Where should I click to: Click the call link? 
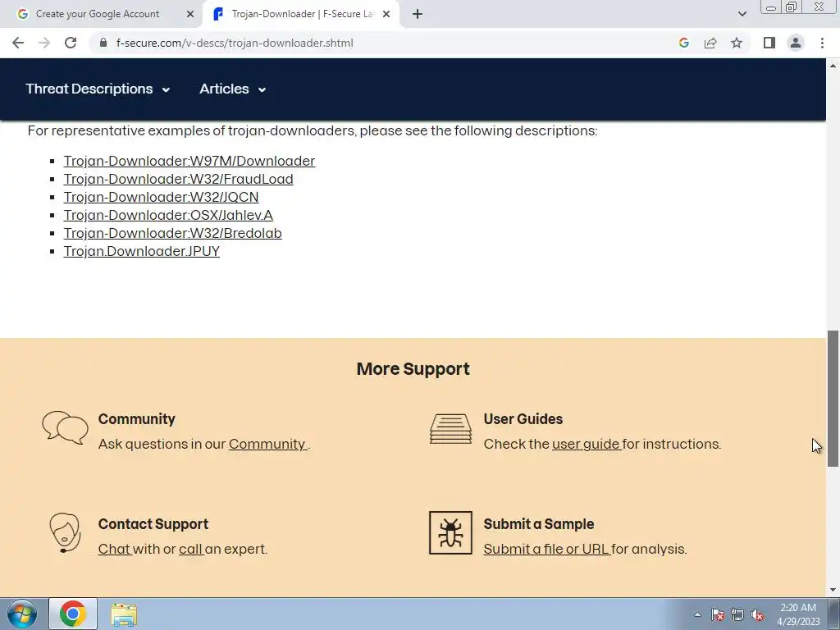coord(191,549)
